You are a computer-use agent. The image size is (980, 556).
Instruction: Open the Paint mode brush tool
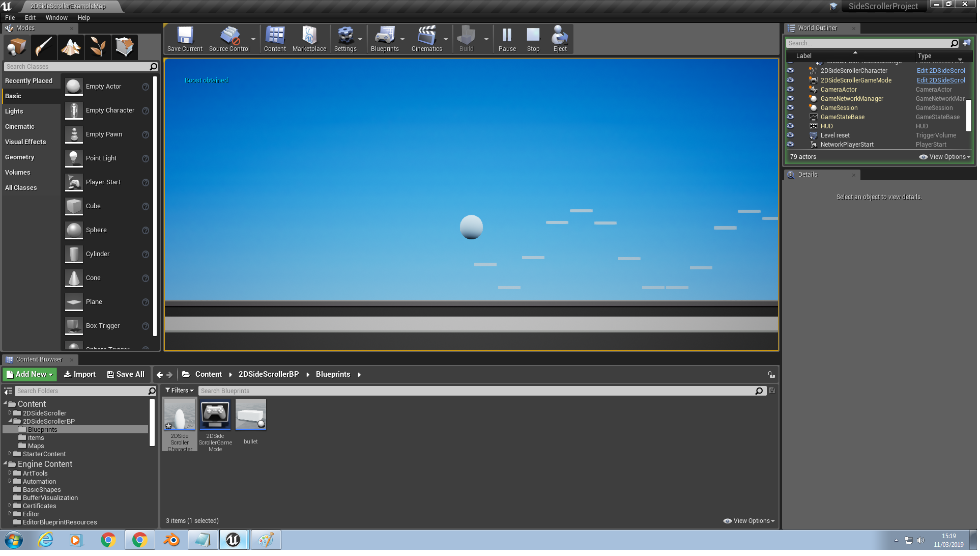44,47
